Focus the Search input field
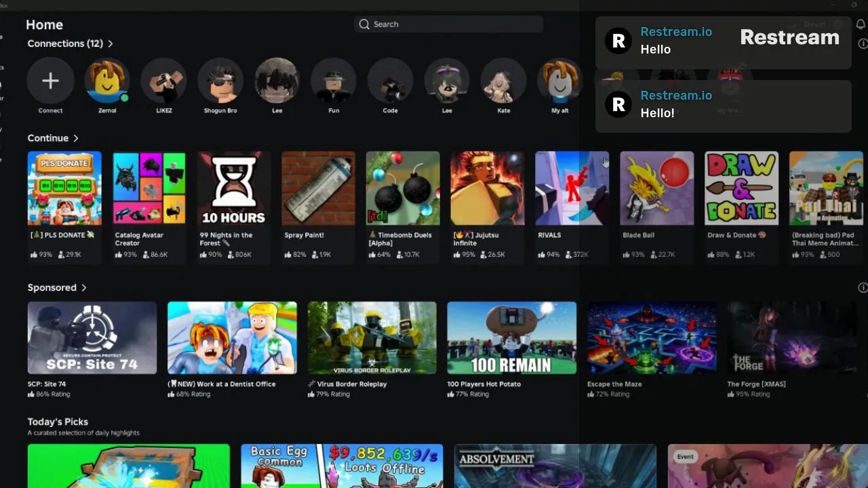 click(x=448, y=24)
